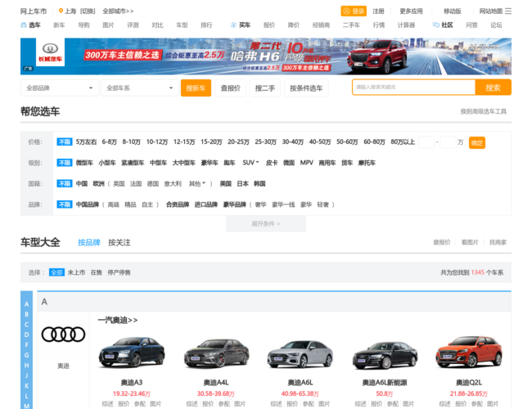The image size is (532, 409).
Task: Open the 计算器 navigation item
Action: [407, 25]
